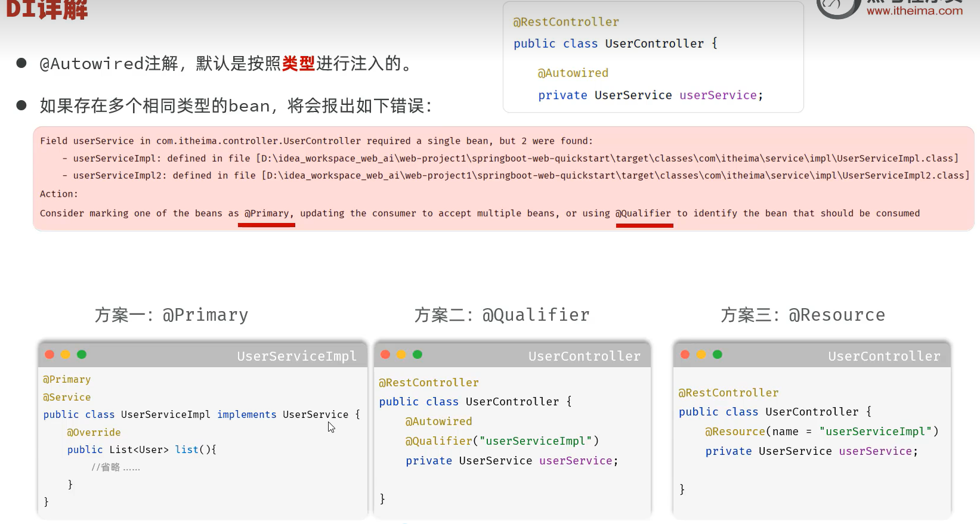
Task: Click the underlined @Qualifier in the error message
Action: point(644,213)
